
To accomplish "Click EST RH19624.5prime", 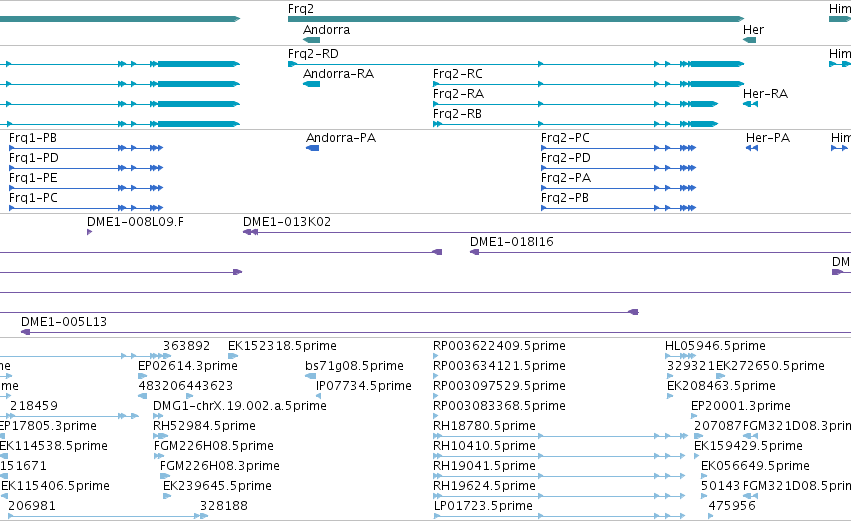I will pyautogui.click(x=484, y=486).
